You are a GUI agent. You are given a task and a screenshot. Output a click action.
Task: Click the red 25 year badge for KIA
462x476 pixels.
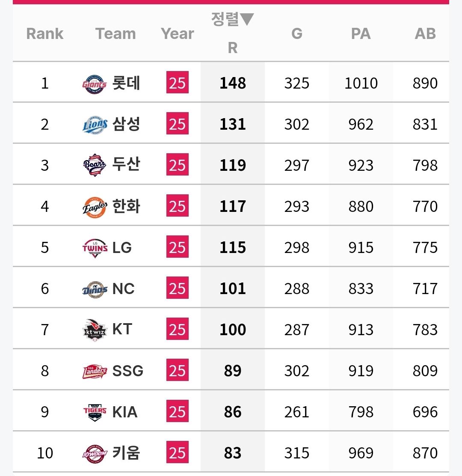[x=177, y=412]
